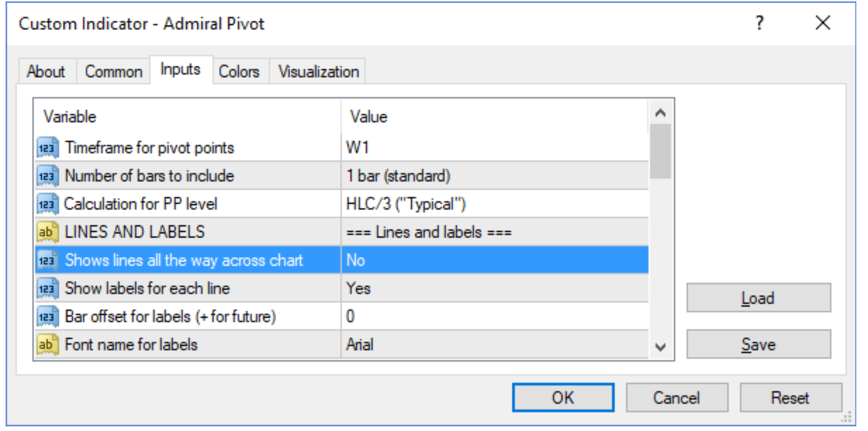Click the icon beside Timeframe for pivot points
Viewport: 868px width, 431px height.
(x=47, y=148)
